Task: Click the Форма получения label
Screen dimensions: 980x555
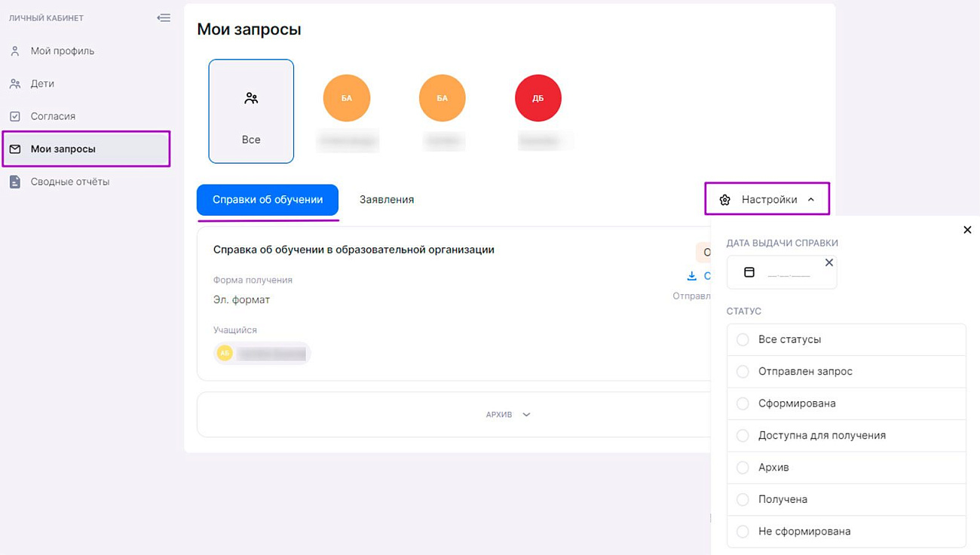Action: click(x=253, y=280)
